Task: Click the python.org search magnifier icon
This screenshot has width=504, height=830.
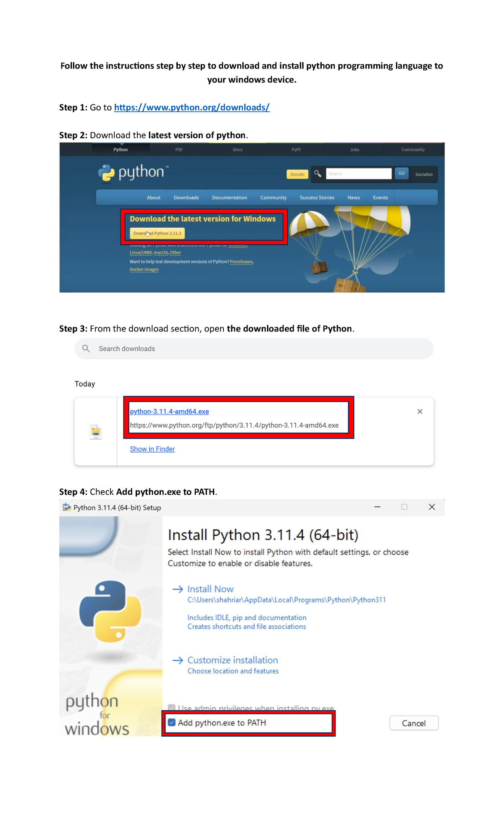Action: (318, 173)
